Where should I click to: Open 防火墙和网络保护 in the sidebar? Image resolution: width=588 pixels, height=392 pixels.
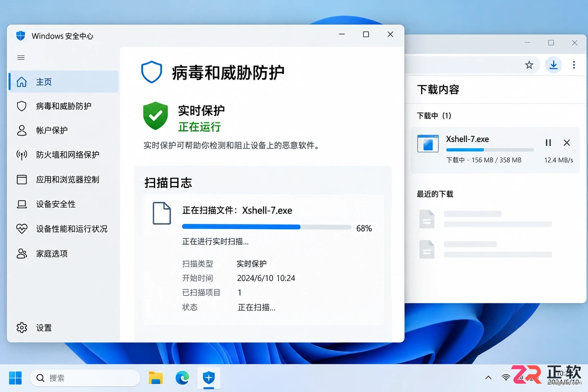click(x=64, y=155)
